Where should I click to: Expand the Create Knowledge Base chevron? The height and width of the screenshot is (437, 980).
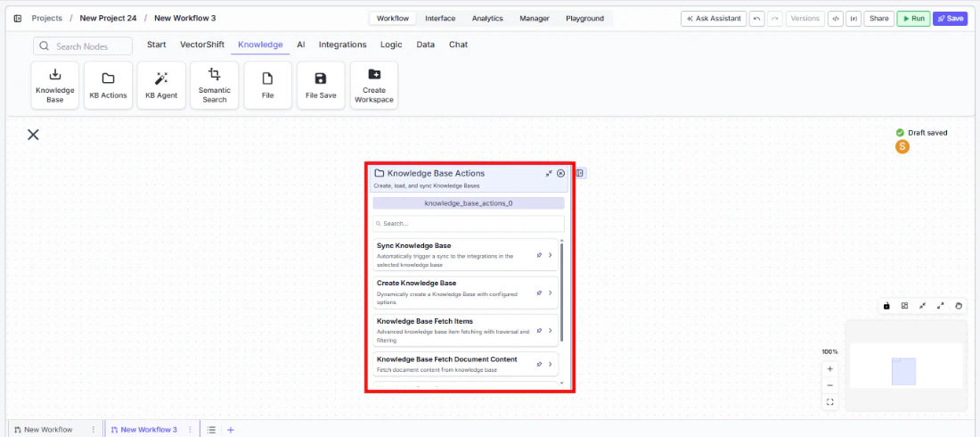pos(550,293)
